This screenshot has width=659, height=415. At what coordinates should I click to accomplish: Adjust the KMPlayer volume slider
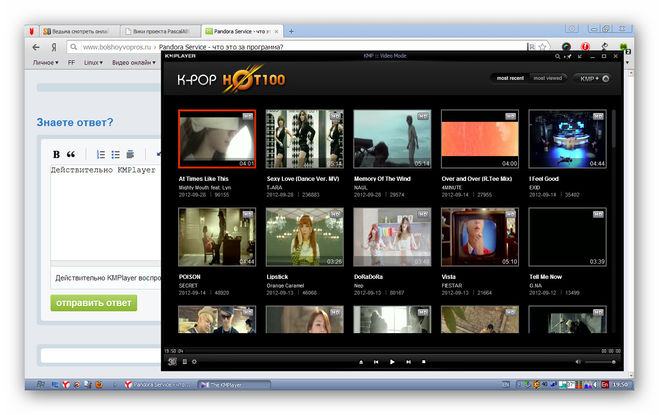pyautogui.click(x=600, y=362)
